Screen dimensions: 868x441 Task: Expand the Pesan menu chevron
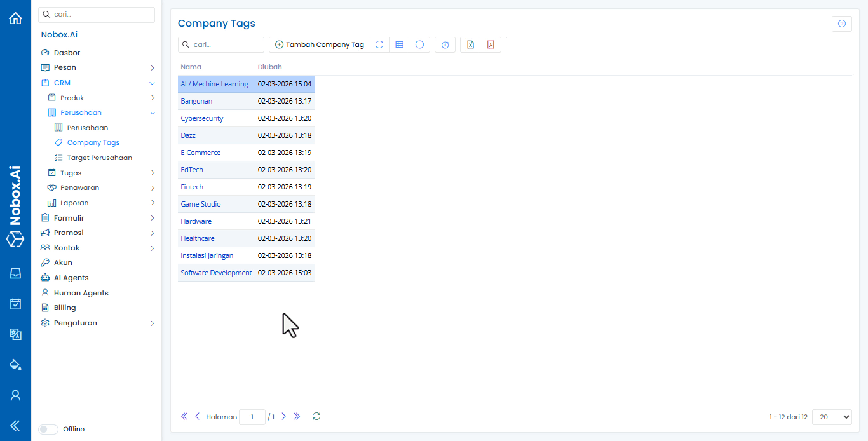pyautogui.click(x=153, y=67)
